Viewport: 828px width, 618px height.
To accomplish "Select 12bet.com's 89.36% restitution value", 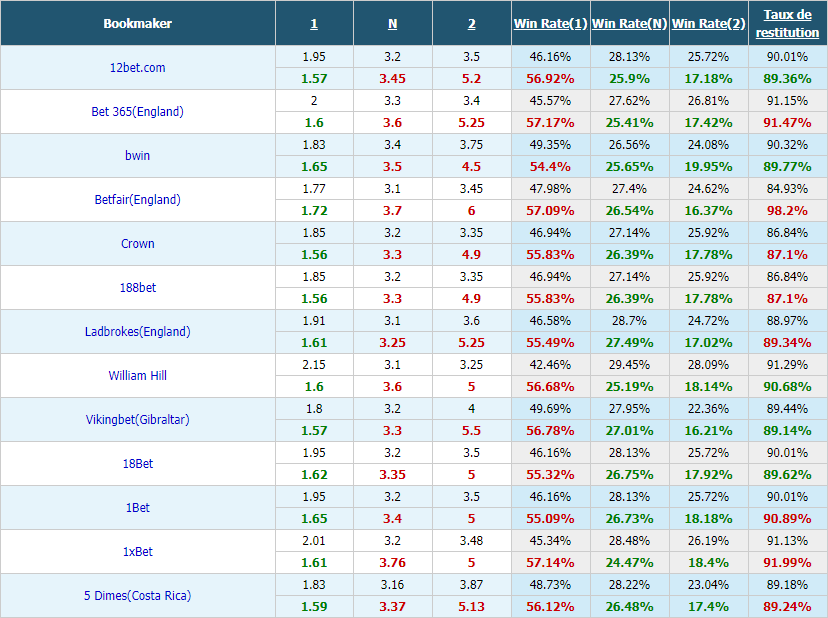I will [x=787, y=79].
